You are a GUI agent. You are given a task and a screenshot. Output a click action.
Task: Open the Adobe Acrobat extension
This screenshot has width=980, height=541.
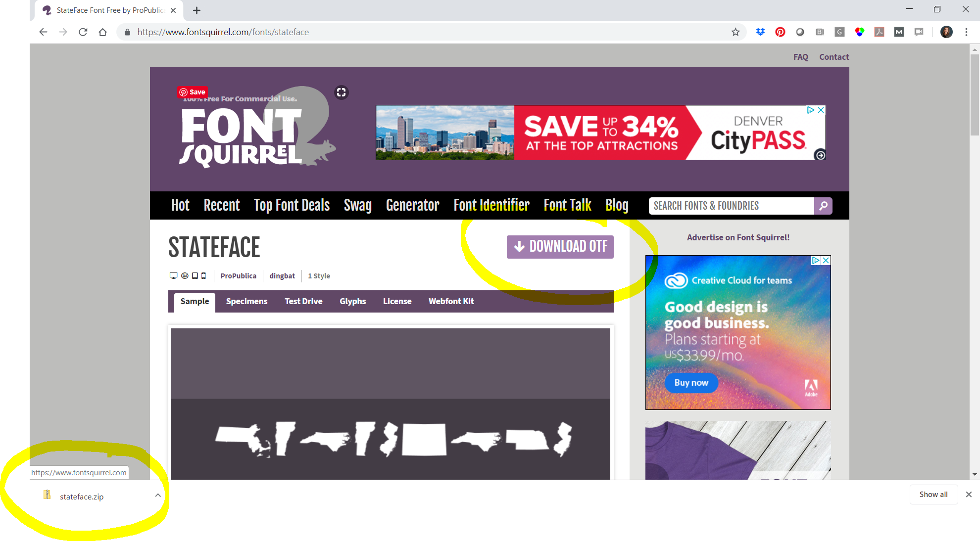click(880, 32)
